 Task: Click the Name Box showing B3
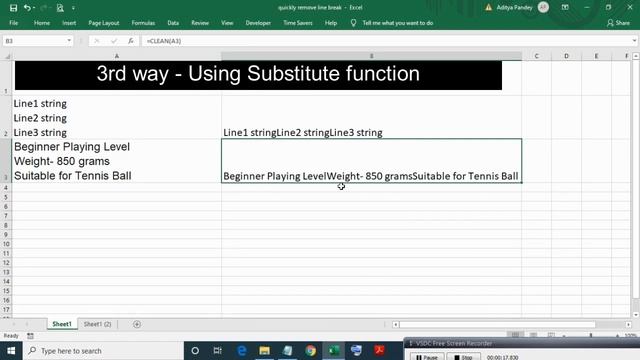point(34,41)
